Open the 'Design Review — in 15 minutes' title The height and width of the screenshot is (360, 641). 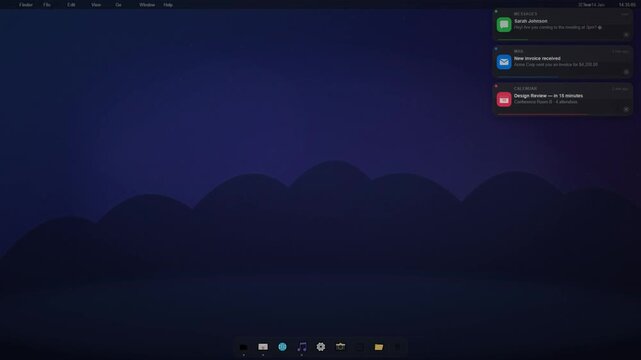pyautogui.click(x=548, y=96)
